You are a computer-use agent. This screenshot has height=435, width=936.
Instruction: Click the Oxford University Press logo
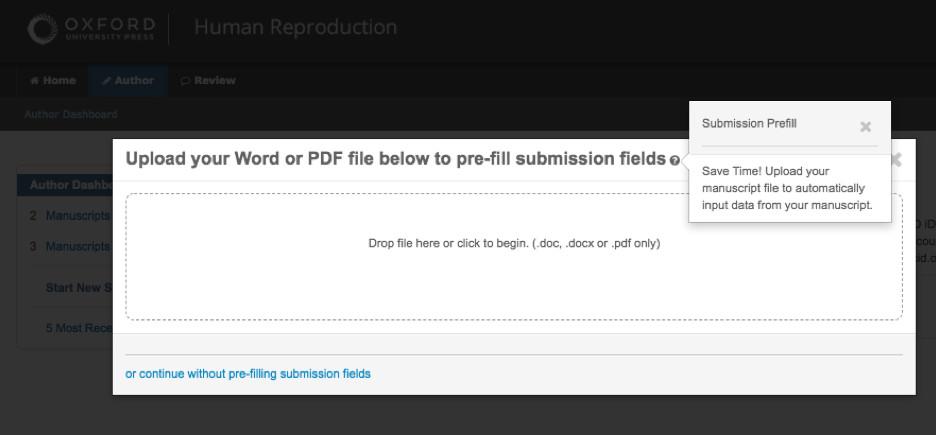91,29
